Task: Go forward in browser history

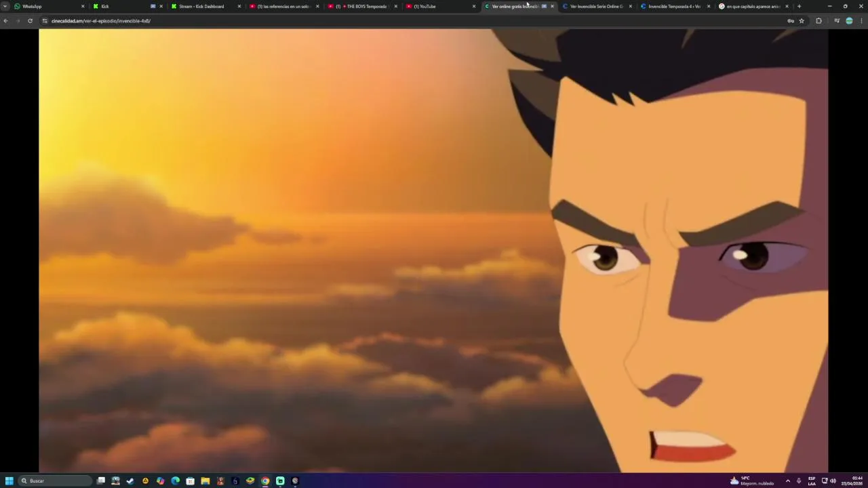Action: 18,21
